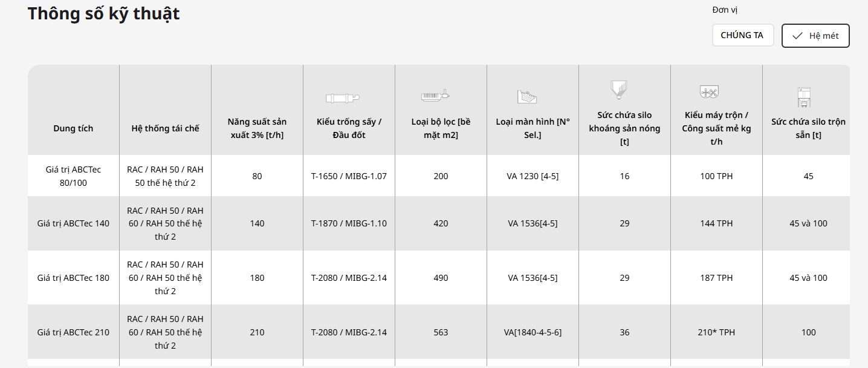Click the Dung tích column header
Screen dimensions: 868x368
73,128
